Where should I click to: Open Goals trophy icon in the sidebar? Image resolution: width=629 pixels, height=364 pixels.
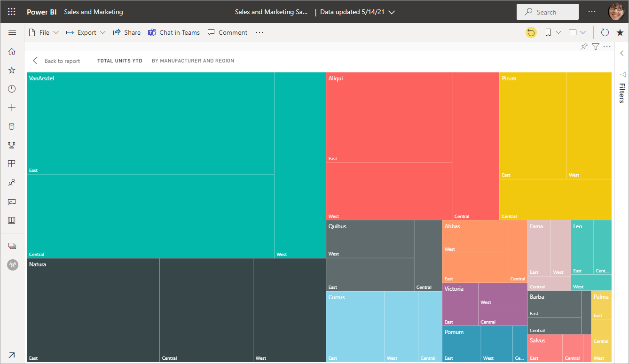(12, 145)
